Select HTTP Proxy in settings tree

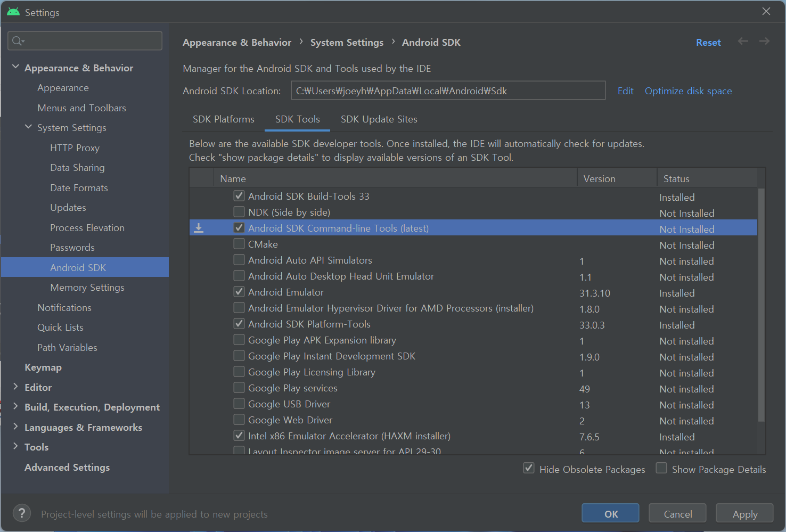pos(75,148)
